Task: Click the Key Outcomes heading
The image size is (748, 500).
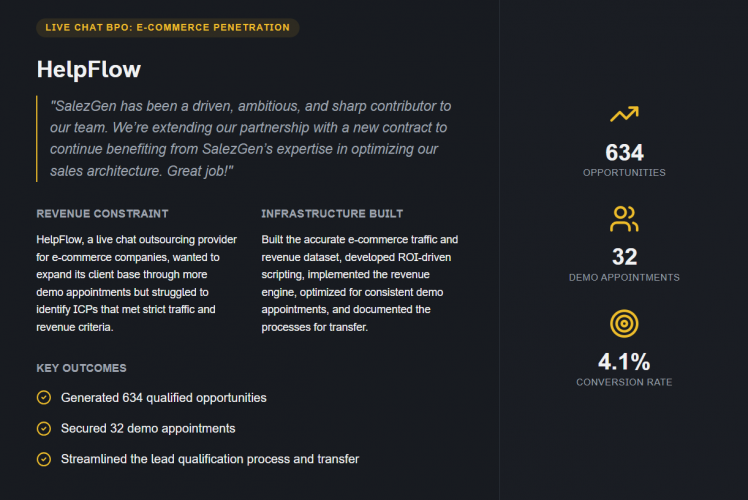Action: 81,368
